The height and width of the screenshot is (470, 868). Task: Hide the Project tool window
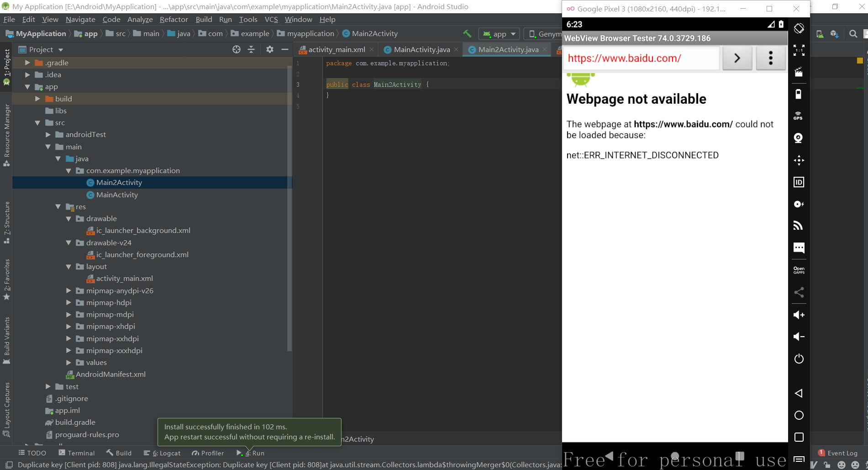285,49
